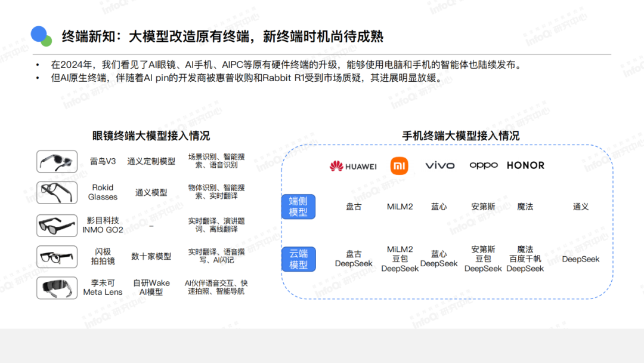Click the text 影目科技 INMO GO2
This screenshot has width=644, height=363.
point(103,225)
